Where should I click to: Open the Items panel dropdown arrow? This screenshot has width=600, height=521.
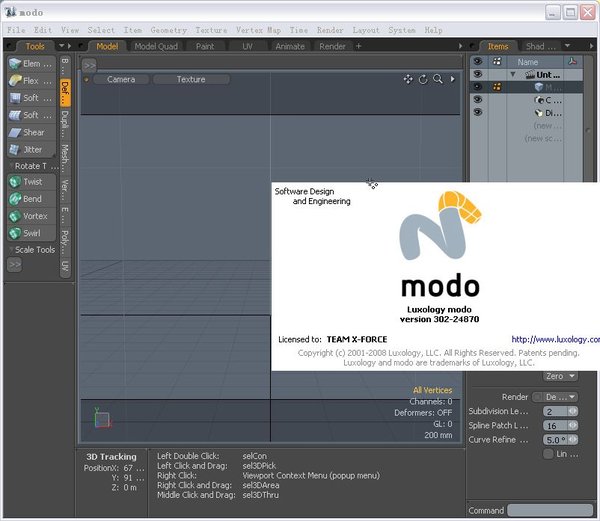(x=567, y=46)
